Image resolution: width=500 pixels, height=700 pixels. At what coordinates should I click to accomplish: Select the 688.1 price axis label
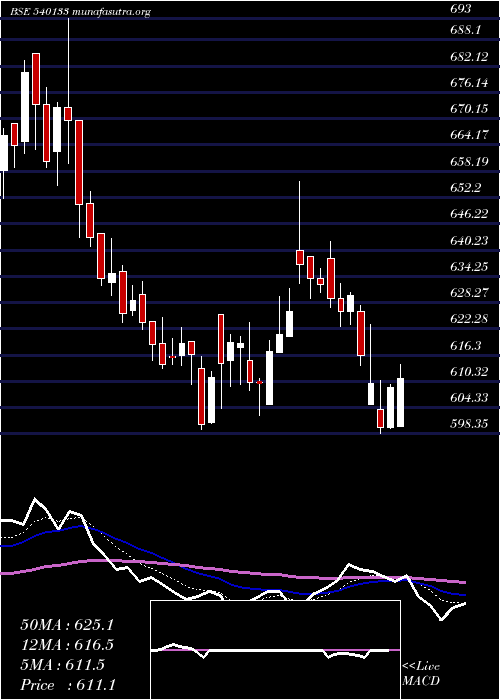pyautogui.click(x=467, y=29)
